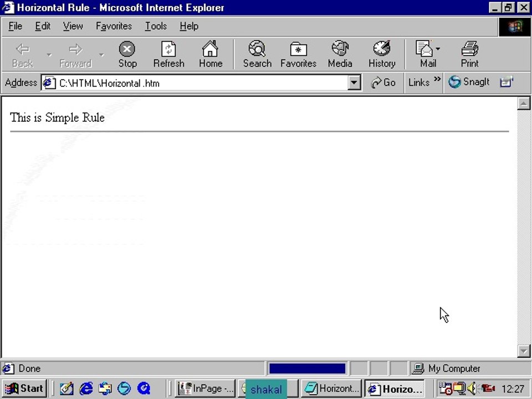Viewport: 532px width, 399px height.
Task: Click the QuickTime quick launch icon
Action: pos(144,388)
